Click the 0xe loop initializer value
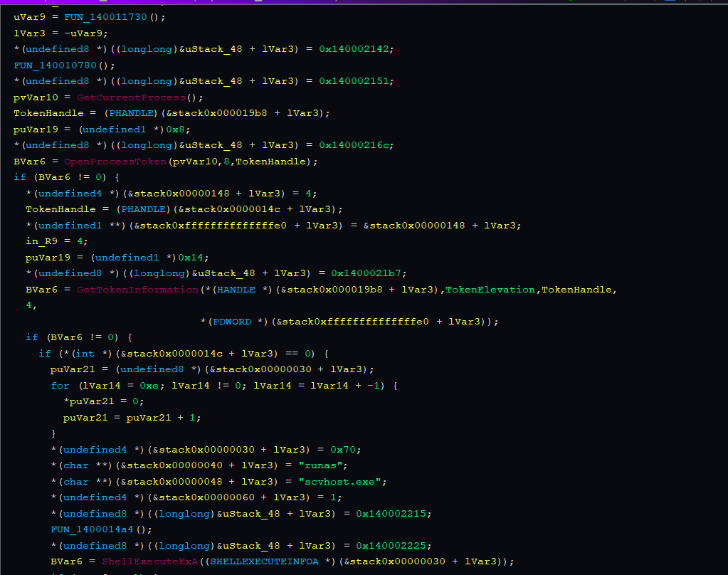The height and width of the screenshot is (575, 728). pyautogui.click(x=148, y=386)
